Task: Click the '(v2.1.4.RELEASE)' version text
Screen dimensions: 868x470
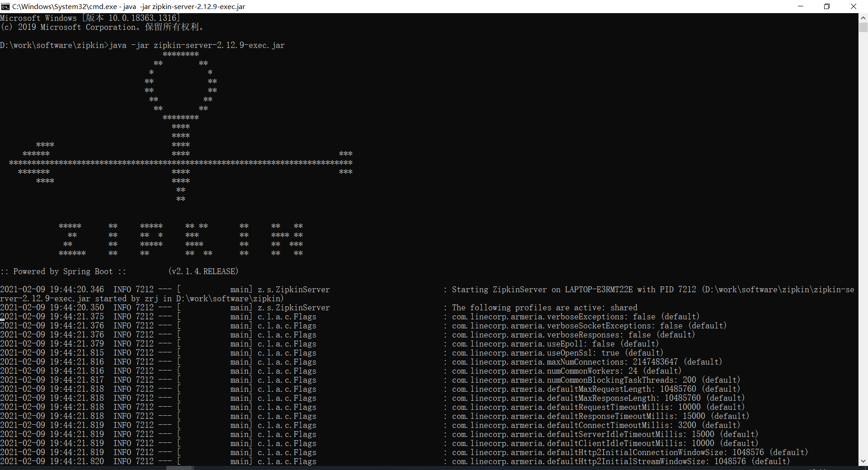Action: 203,271
